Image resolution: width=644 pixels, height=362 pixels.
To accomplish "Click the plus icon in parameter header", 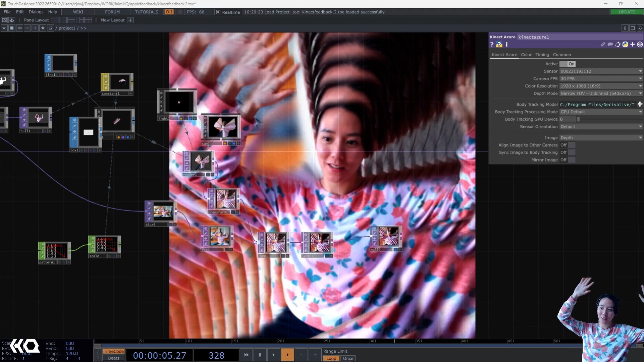I will (x=633, y=44).
